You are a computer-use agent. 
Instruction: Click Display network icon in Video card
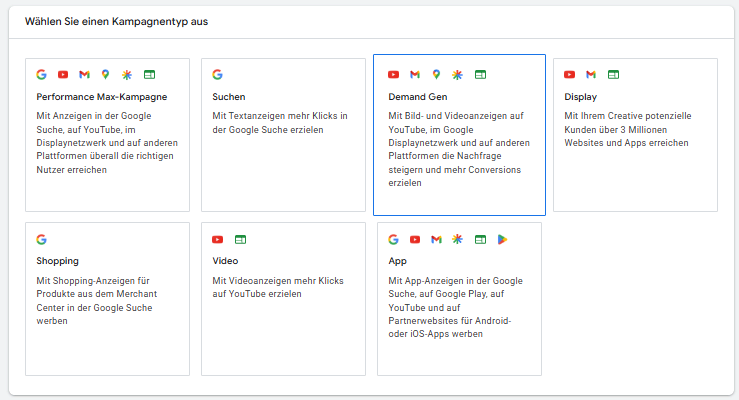240,239
